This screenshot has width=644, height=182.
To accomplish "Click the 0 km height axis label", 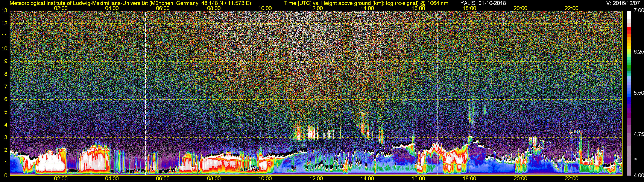I will pyautogui.click(x=6, y=176).
